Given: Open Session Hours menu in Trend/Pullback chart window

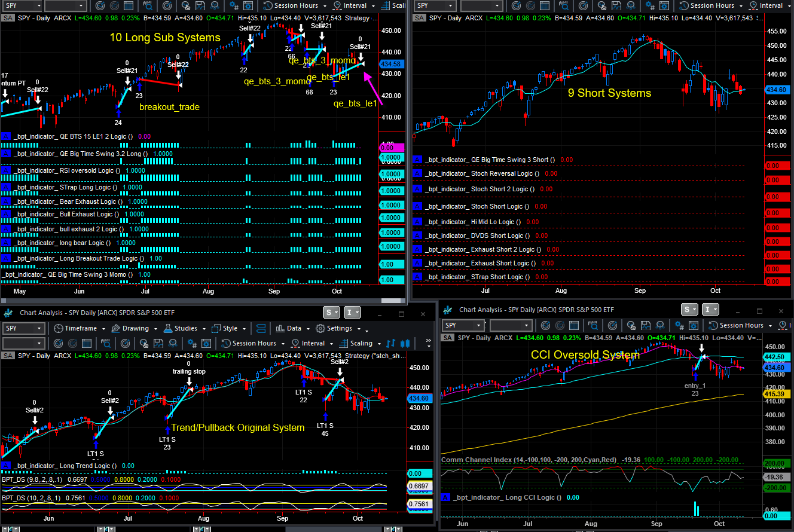Looking at the screenshot, I should [252, 343].
